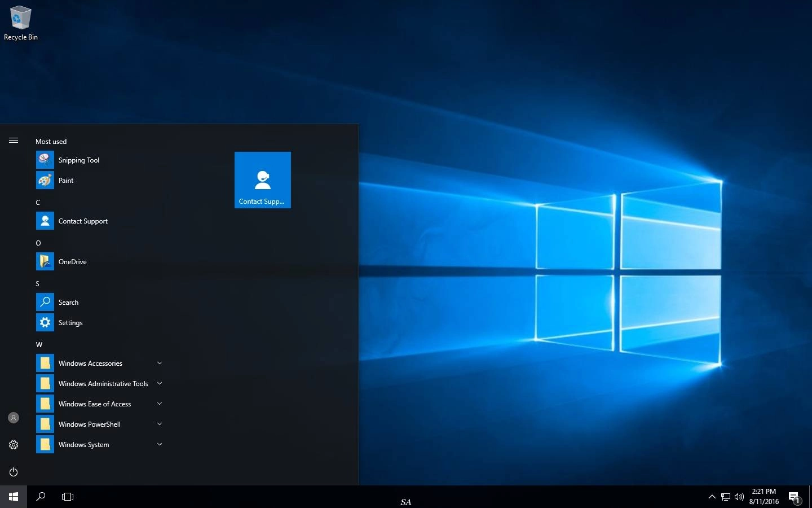The image size is (812, 508).
Task: Expand Windows PowerShell chevron
Action: (x=160, y=424)
